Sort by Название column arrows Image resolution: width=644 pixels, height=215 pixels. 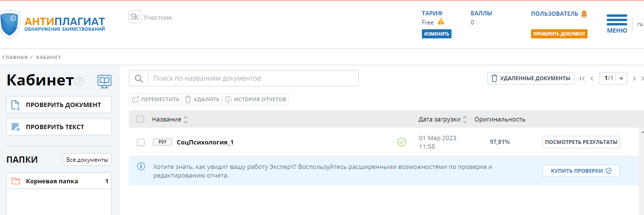click(x=185, y=119)
